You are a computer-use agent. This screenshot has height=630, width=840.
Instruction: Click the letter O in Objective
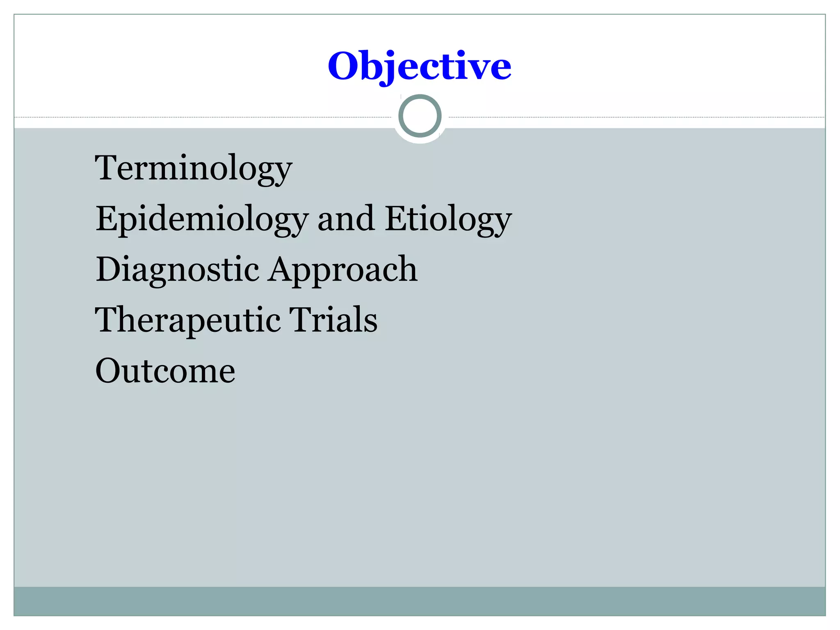click(x=344, y=66)
